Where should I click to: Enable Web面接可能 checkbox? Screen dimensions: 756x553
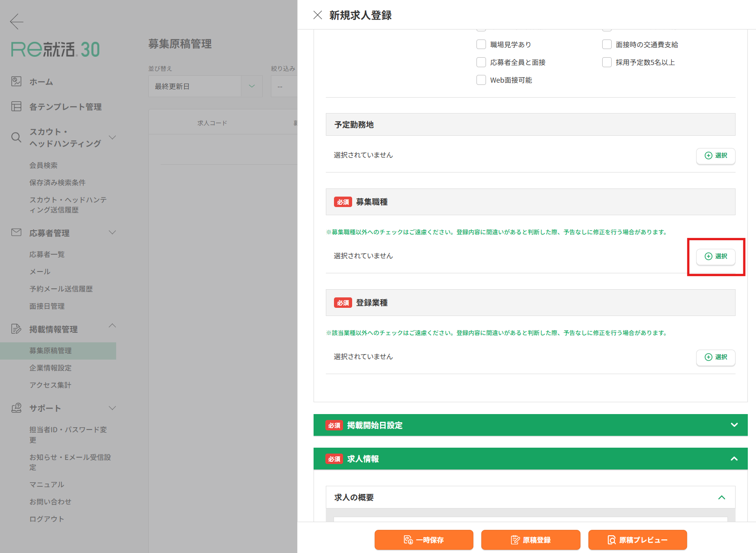(x=481, y=80)
